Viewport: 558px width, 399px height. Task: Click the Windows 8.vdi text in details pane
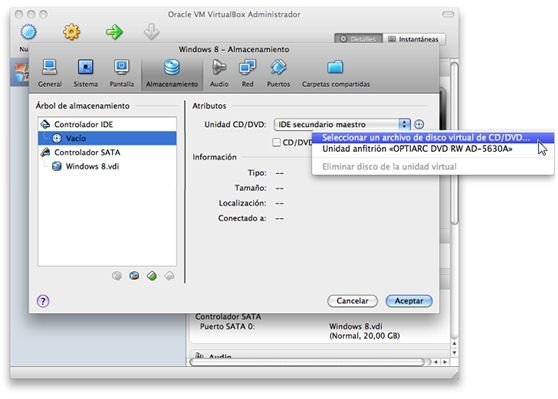(x=356, y=326)
